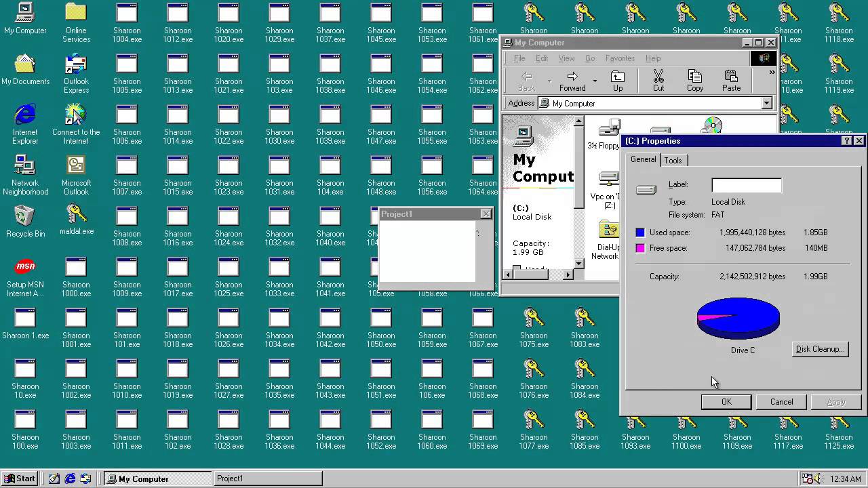868x488 pixels.
Task: Click OK in the (C:) Properties dialog
Action: (726, 402)
